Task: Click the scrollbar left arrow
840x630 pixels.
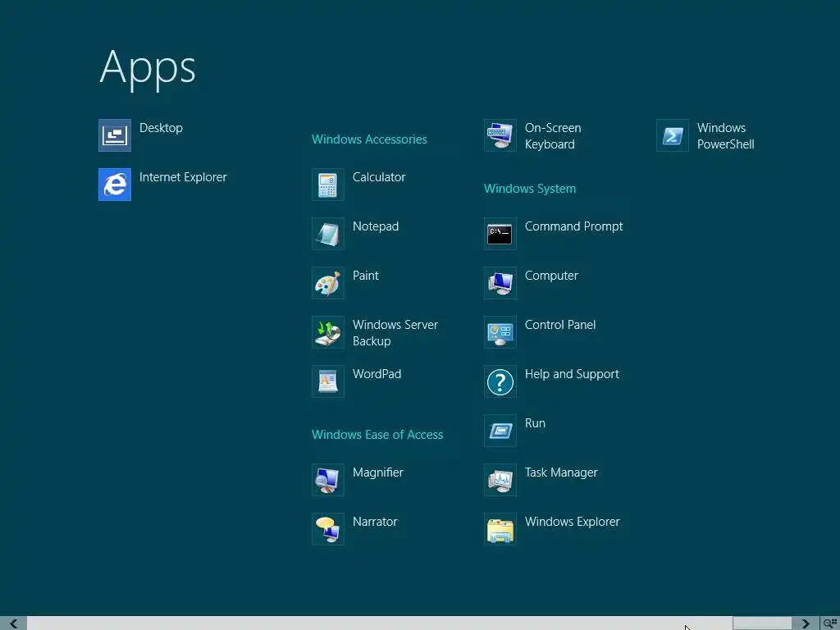Action: [x=13, y=623]
